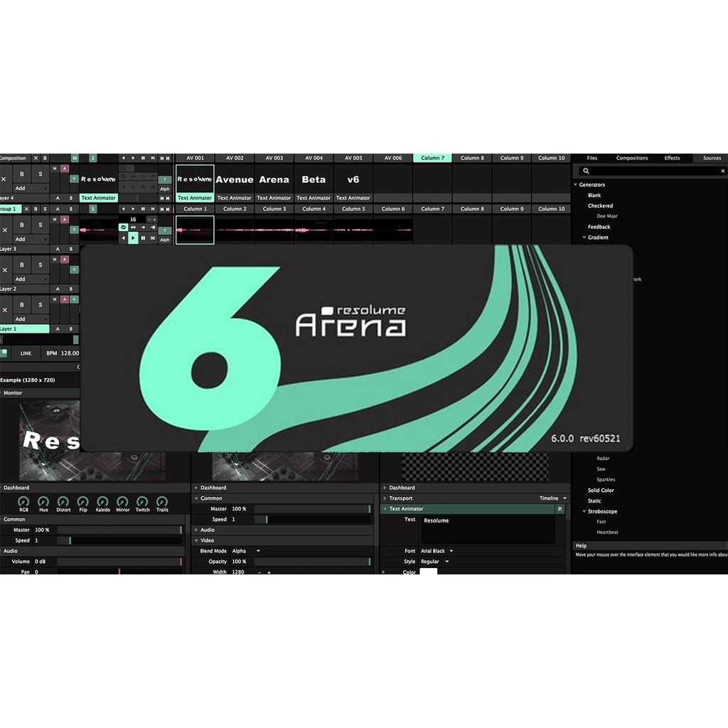The height and width of the screenshot is (728, 728).
Task: Select the Column 7 highlighted header
Action: 433,158
